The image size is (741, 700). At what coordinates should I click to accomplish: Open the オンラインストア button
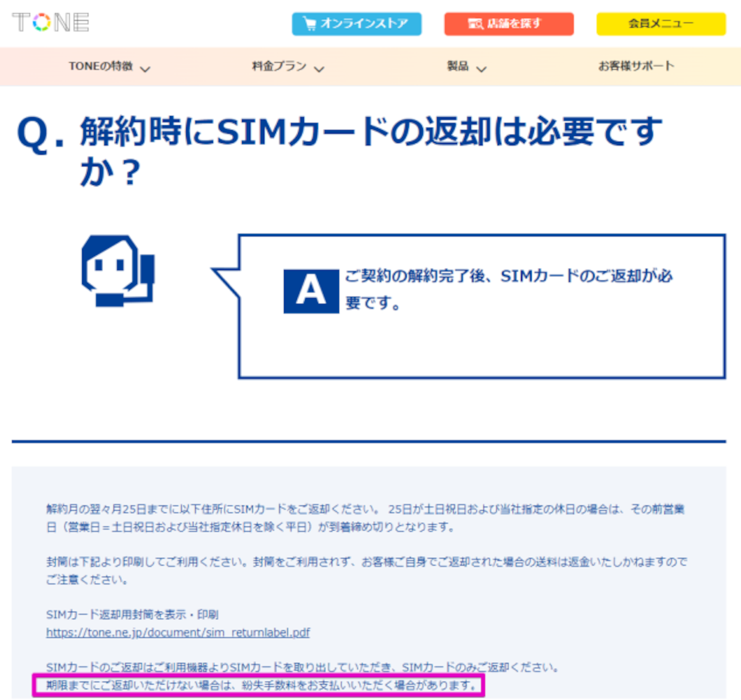(357, 23)
